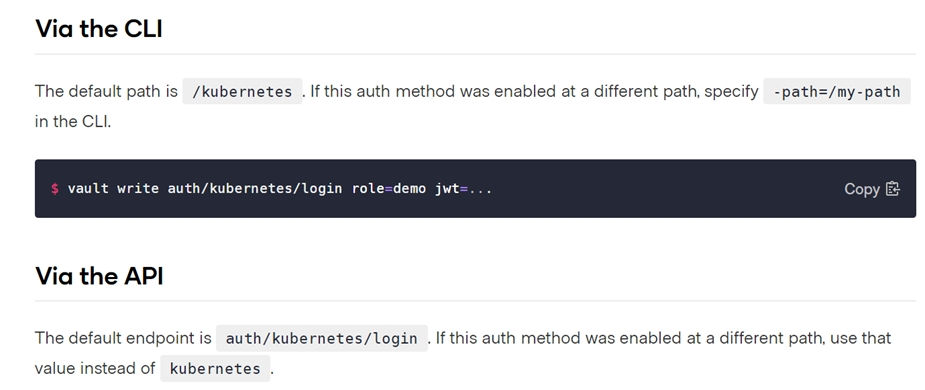Copy the vault write command

pos(872,189)
